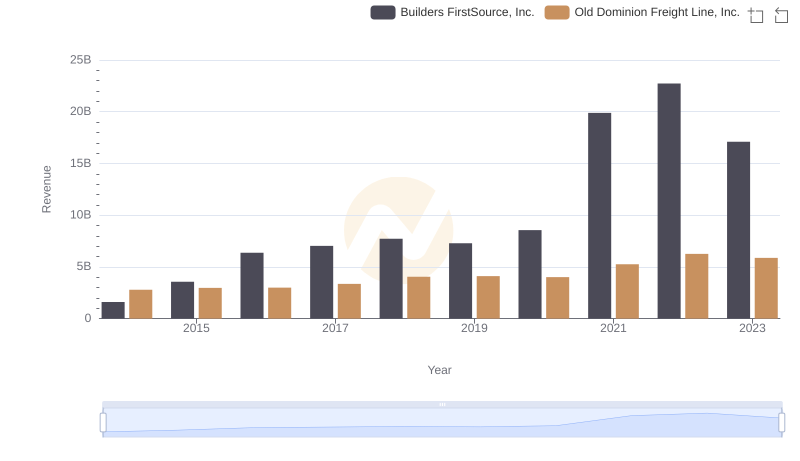The height and width of the screenshot is (461, 800).
Task: Click the 2015 x-axis label
Action: click(x=196, y=328)
